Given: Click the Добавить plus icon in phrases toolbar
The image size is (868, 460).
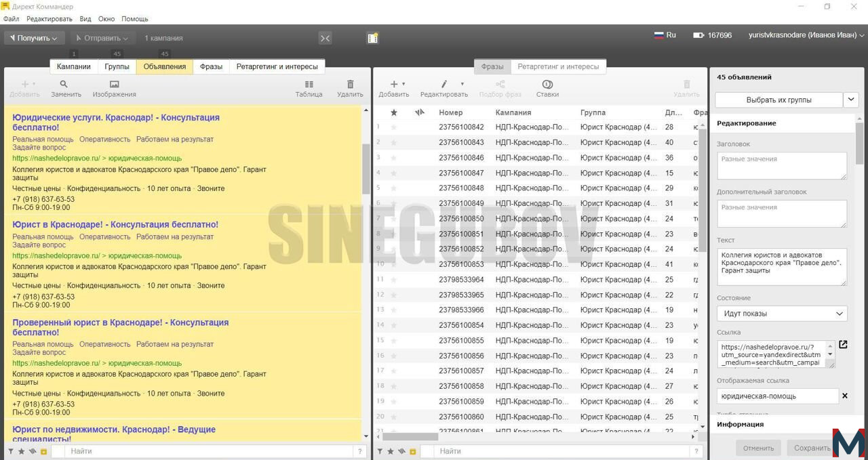Looking at the screenshot, I should tap(393, 85).
